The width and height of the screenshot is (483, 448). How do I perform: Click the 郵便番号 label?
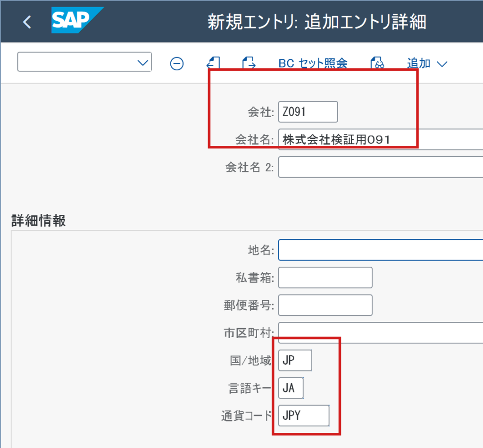tap(249, 305)
